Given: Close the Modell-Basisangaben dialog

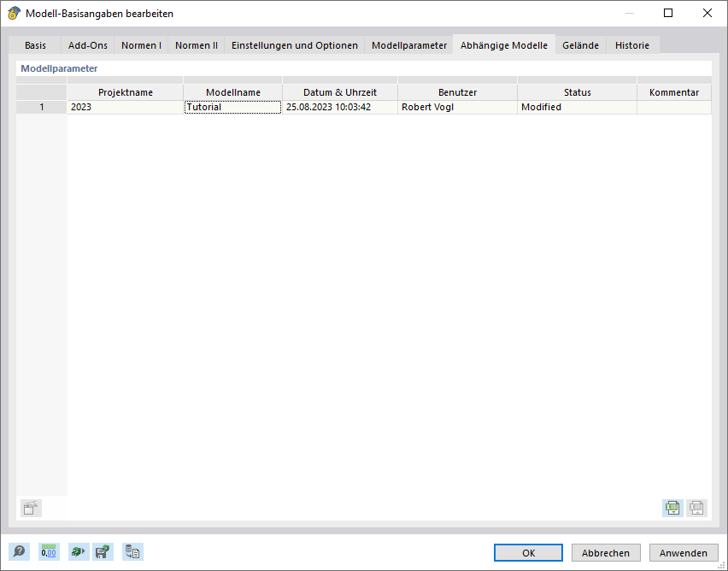Looking at the screenshot, I should pos(707,13).
